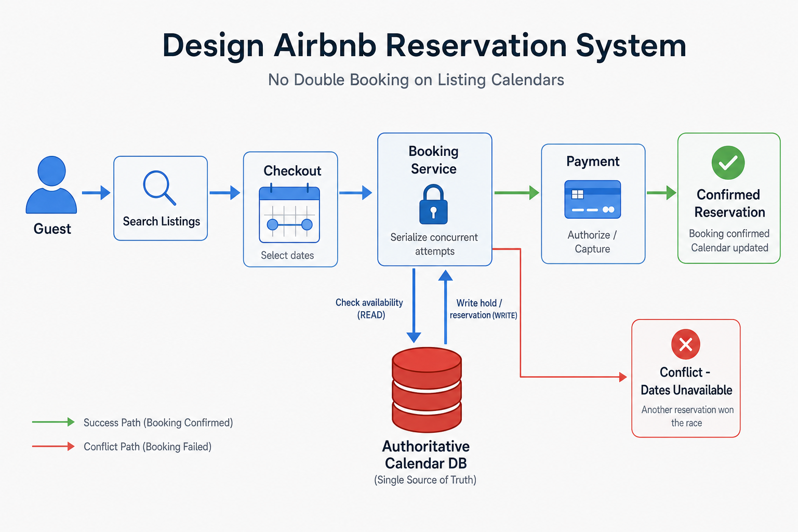This screenshot has height=532, width=798.
Task: Click the Booking Service padlock icon
Action: [433, 205]
